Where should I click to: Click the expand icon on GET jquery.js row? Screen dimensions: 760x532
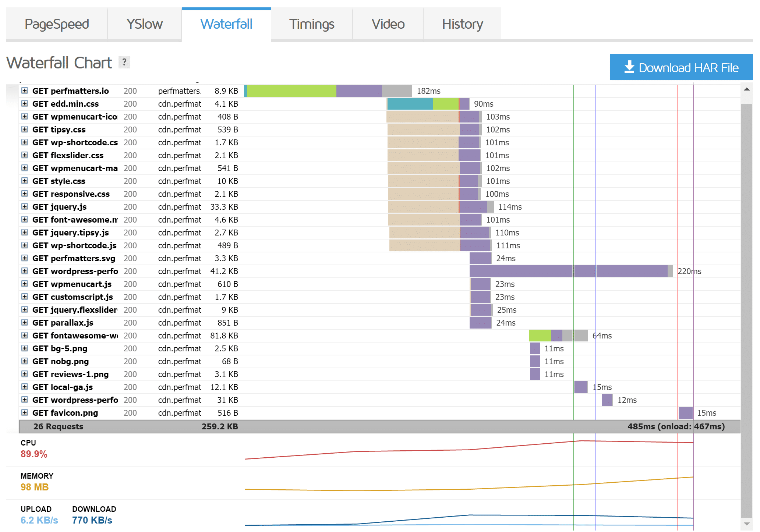pos(25,207)
